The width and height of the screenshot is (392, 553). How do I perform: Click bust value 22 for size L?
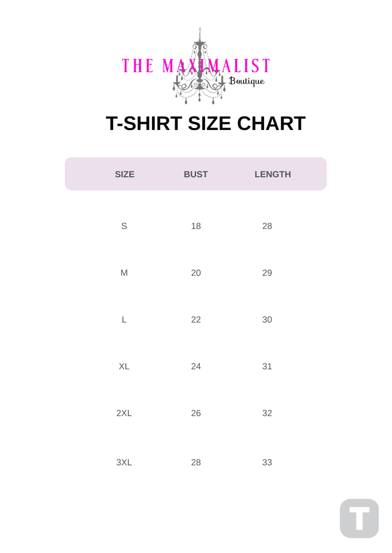[x=196, y=320]
